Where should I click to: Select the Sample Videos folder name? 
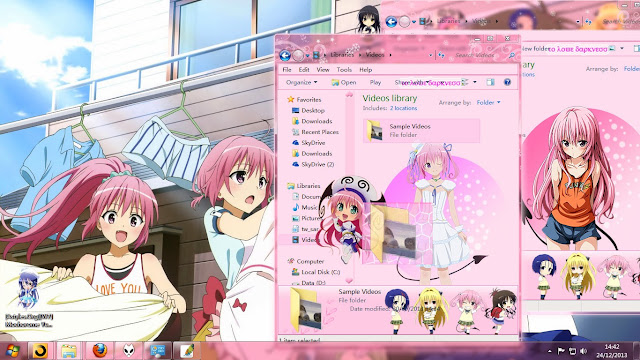(x=410, y=127)
